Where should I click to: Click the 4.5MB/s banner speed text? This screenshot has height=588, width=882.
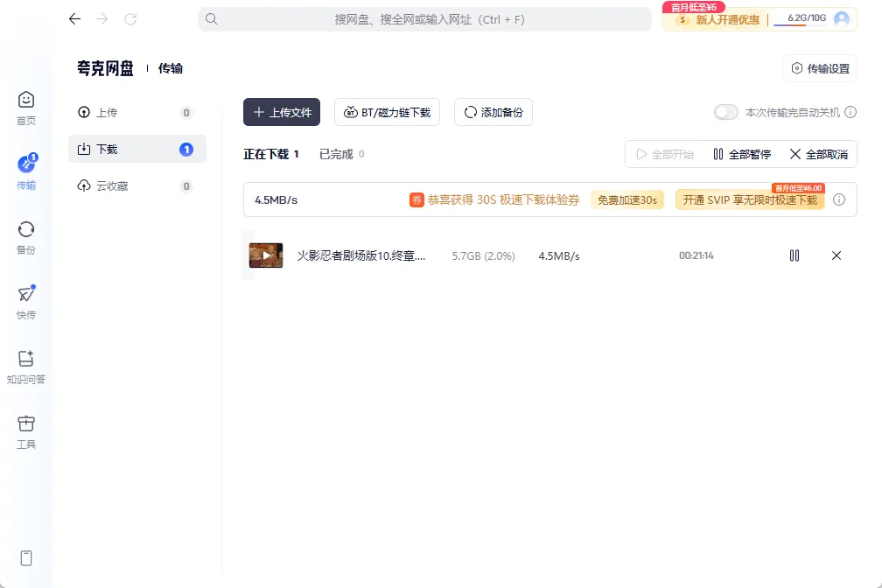tap(276, 199)
